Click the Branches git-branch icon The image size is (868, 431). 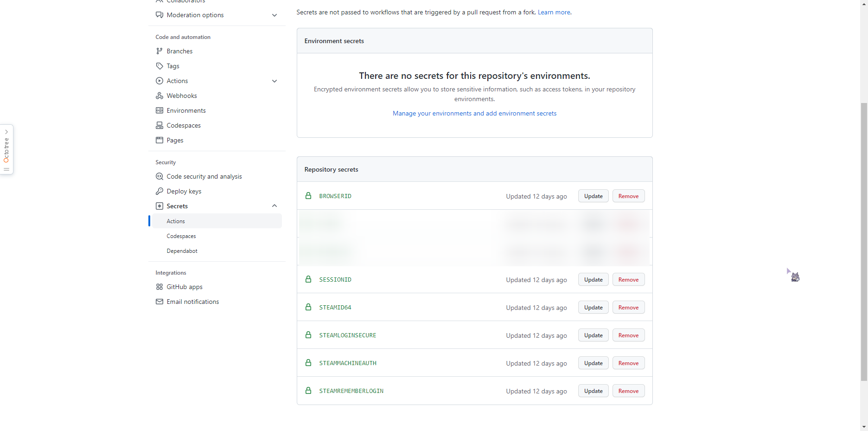[160, 51]
